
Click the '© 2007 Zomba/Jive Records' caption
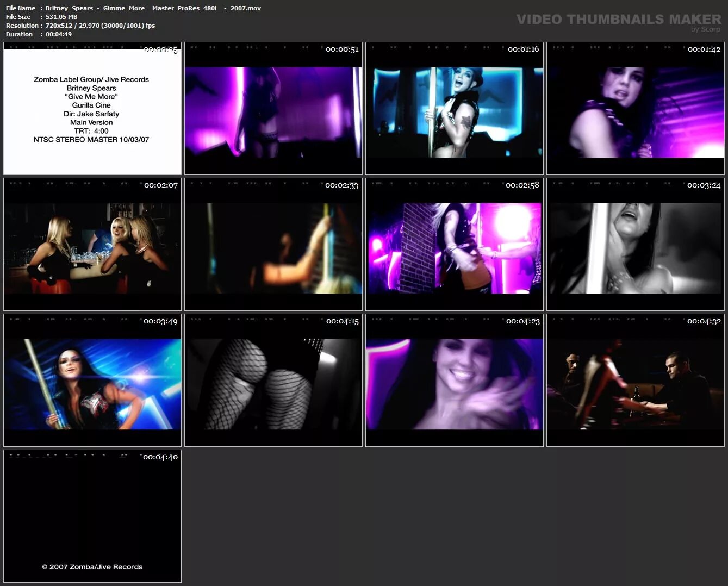92,566
